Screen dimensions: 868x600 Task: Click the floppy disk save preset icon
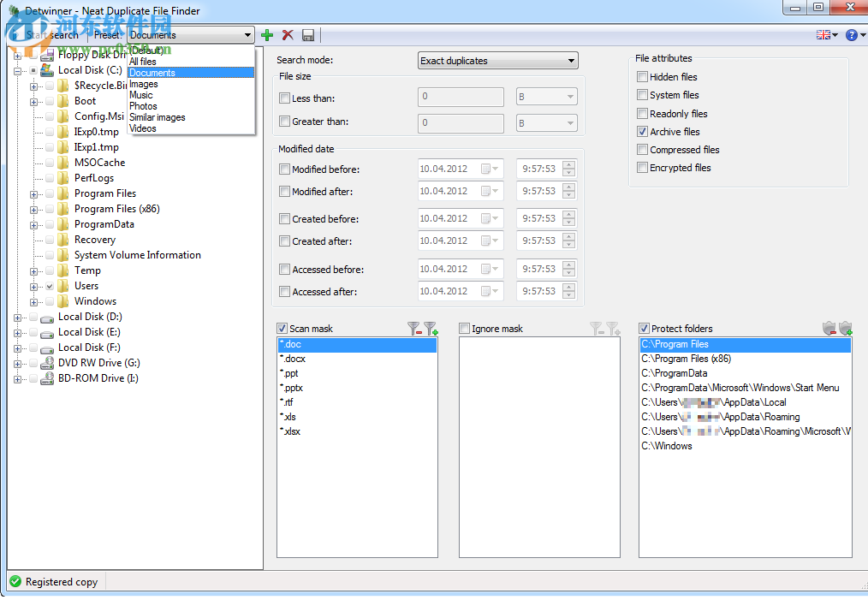point(308,35)
